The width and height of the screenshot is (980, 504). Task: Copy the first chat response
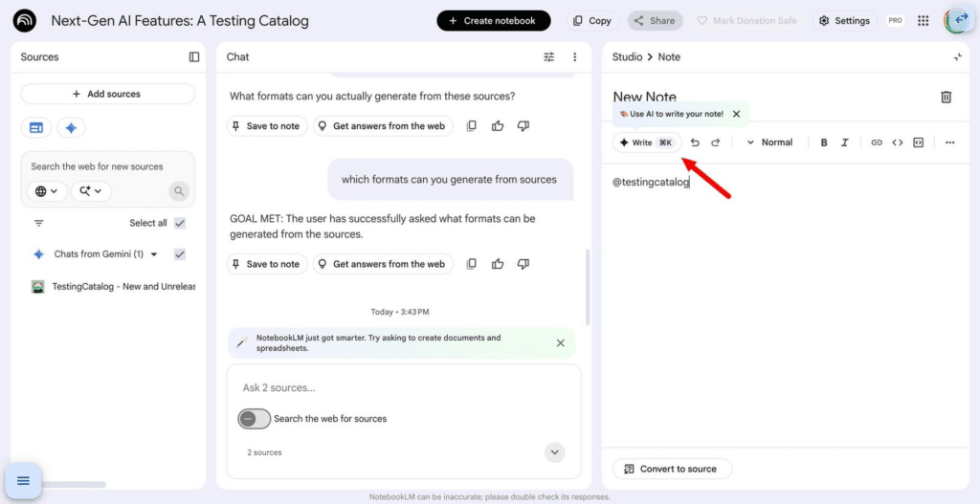click(472, 125)
